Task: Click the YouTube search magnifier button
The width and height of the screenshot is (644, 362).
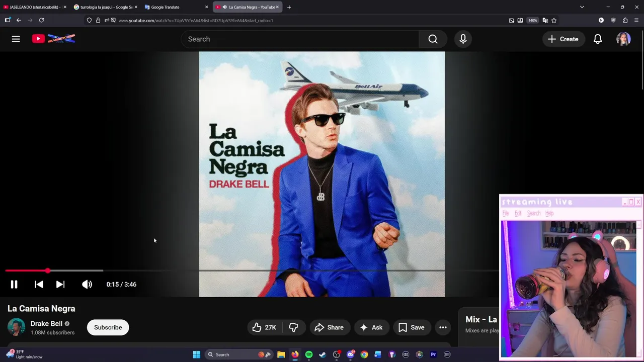Action: pos(433,39)
